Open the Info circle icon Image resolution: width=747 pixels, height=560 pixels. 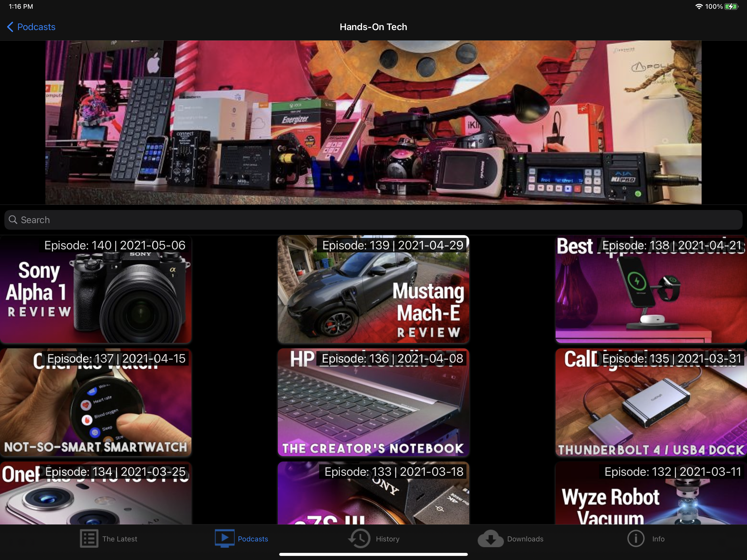point(636,538)
